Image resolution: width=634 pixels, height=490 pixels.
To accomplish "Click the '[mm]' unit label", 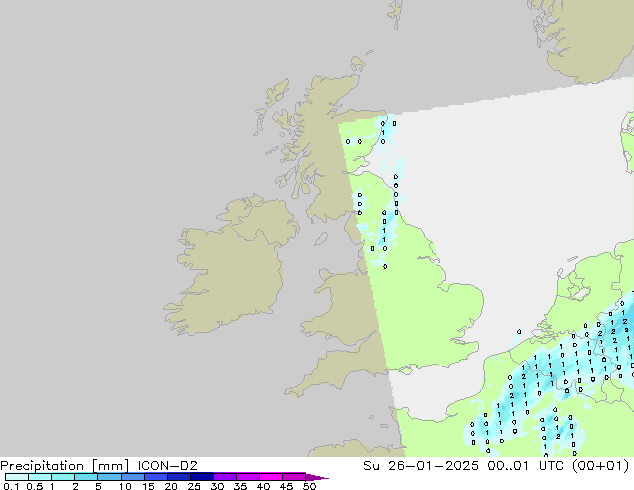I will point(110,466).
